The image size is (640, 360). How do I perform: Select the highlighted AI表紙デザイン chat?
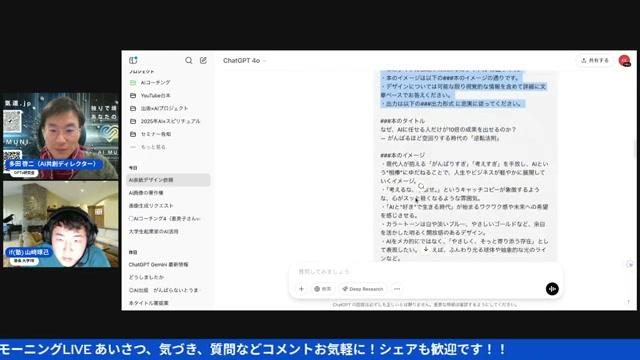pos(168,180)
